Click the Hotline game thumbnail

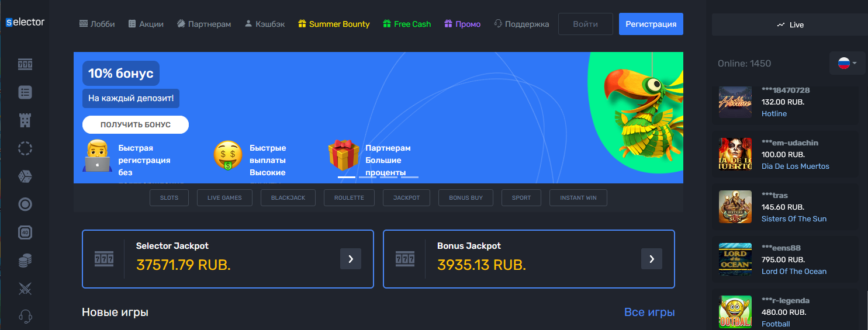(735, 102)
